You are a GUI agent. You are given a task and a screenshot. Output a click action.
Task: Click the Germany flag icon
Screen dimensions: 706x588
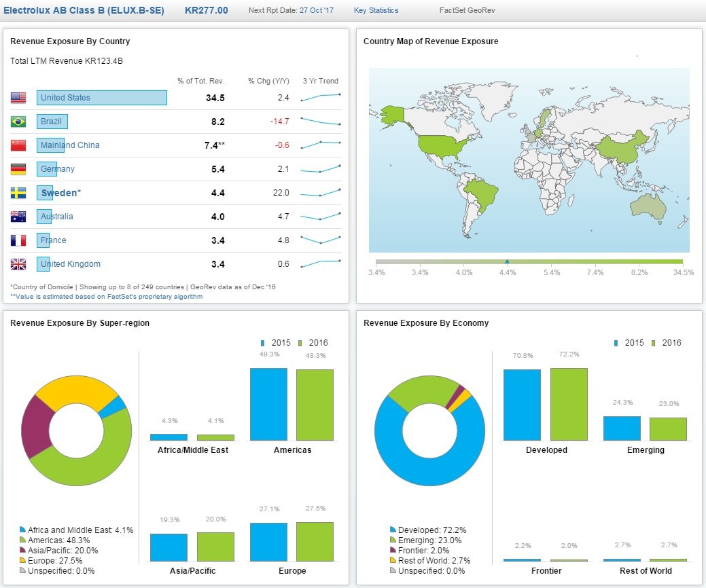point(18,169)
